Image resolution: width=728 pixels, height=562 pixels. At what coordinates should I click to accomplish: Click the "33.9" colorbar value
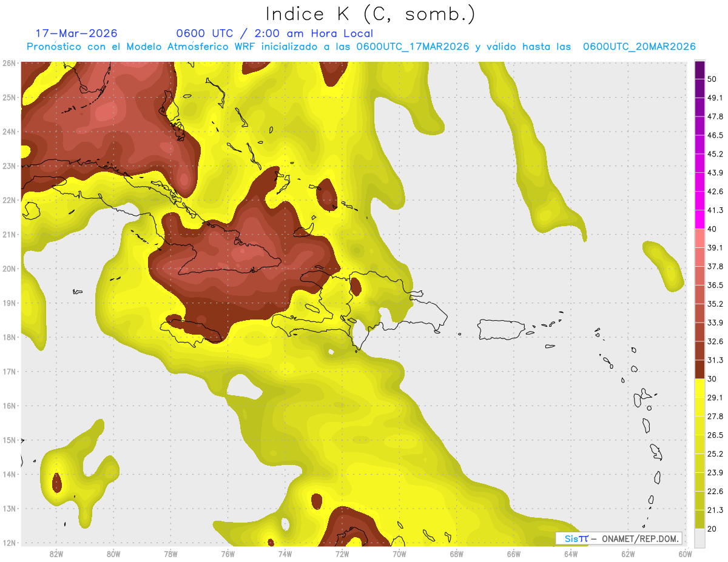pyautogui.click(x=715, y=323)
